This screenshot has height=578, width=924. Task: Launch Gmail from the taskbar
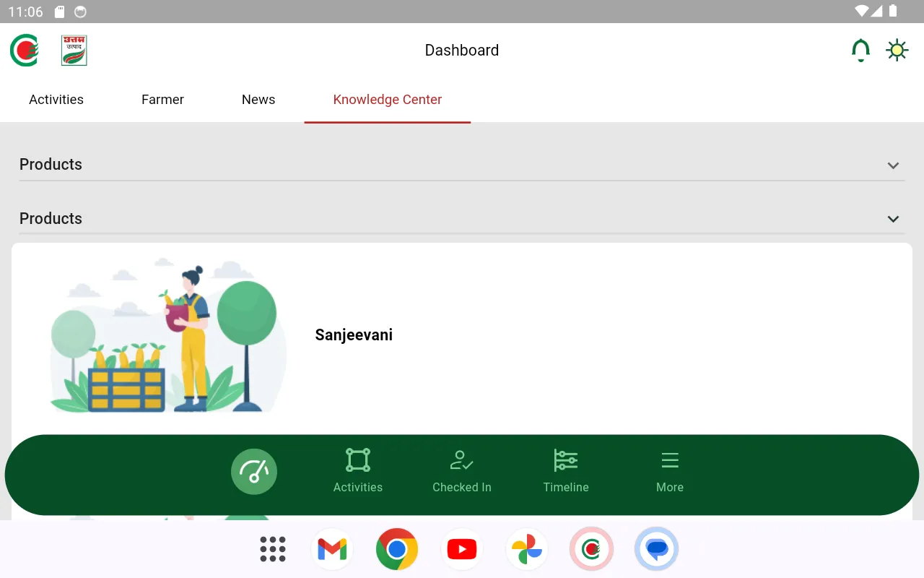click(x=332, y=549)
